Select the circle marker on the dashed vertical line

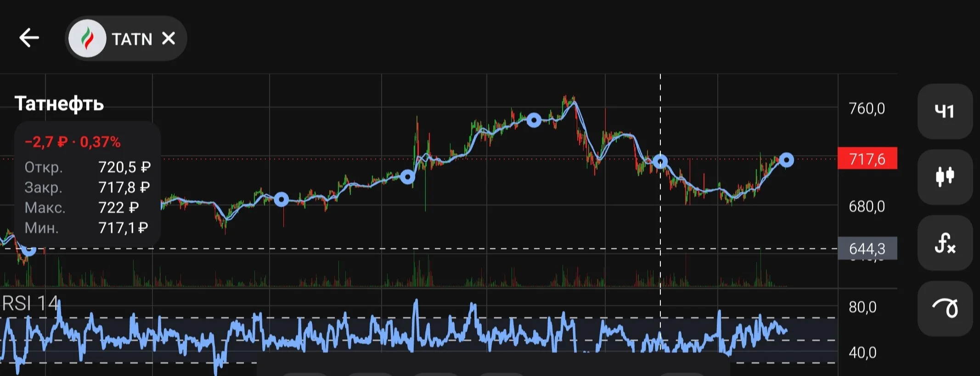660,161
